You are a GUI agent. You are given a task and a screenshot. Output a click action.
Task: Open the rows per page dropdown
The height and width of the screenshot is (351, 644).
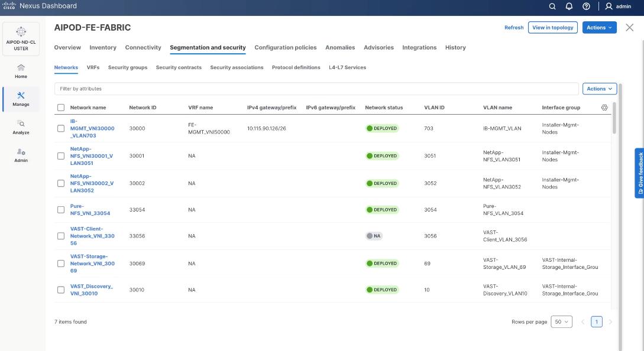click(x=561, y=321)
